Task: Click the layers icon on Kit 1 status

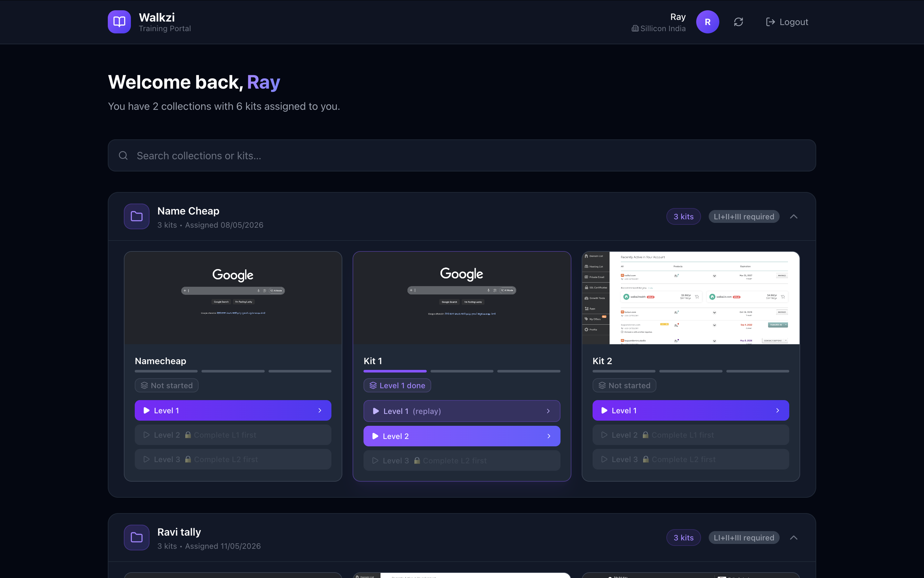Action: (373, 385)
